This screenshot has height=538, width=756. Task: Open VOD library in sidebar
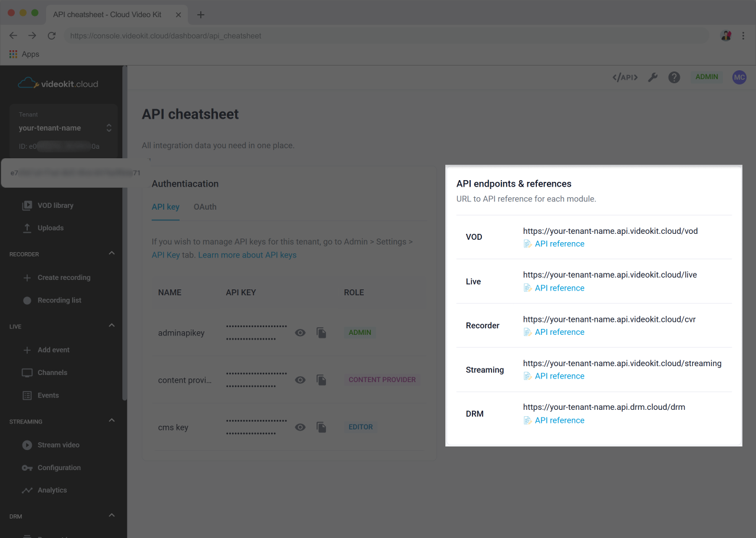click(56, 206)
